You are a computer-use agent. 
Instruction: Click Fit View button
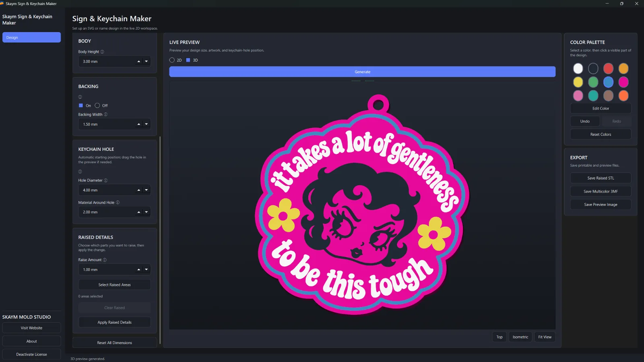545,337
